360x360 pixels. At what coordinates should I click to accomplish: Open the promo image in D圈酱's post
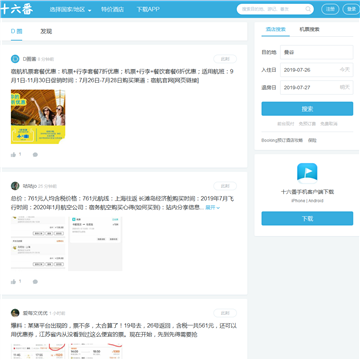pos(38,117)
